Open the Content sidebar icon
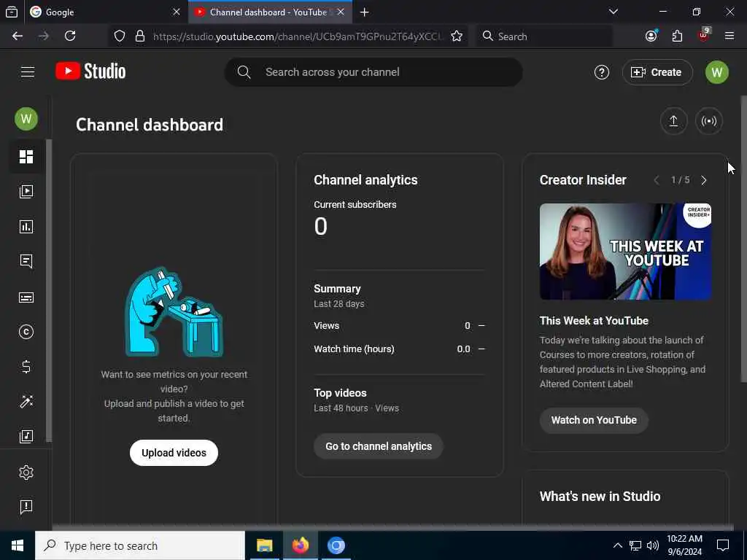Screen dimensions: 747x560 point(26,192)
